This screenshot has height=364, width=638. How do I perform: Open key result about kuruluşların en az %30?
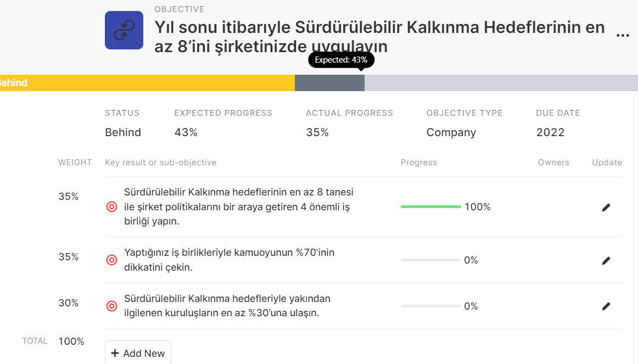[x=227, y=306]
